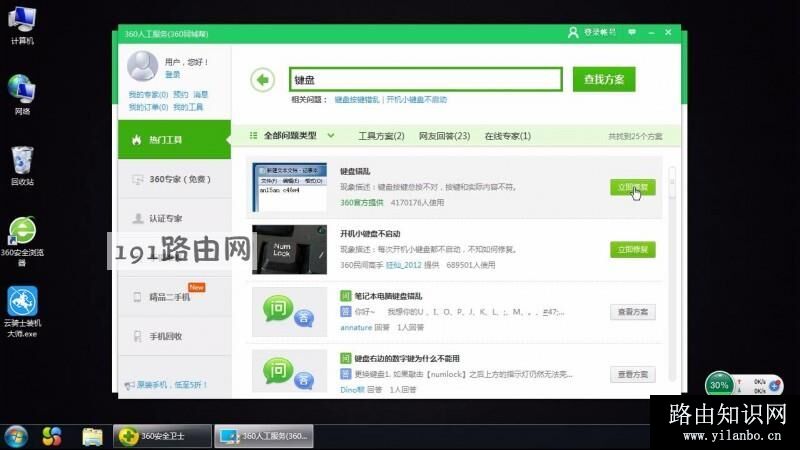Click 查看方案 for 笔记本电脑键盘错乱
The image size is (800, 450).
(633, 312)
